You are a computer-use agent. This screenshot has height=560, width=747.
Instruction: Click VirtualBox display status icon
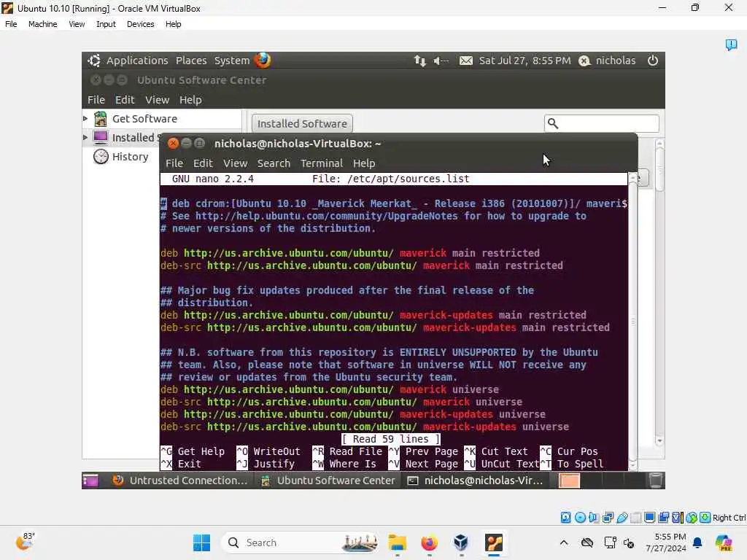tap(649, 518)
